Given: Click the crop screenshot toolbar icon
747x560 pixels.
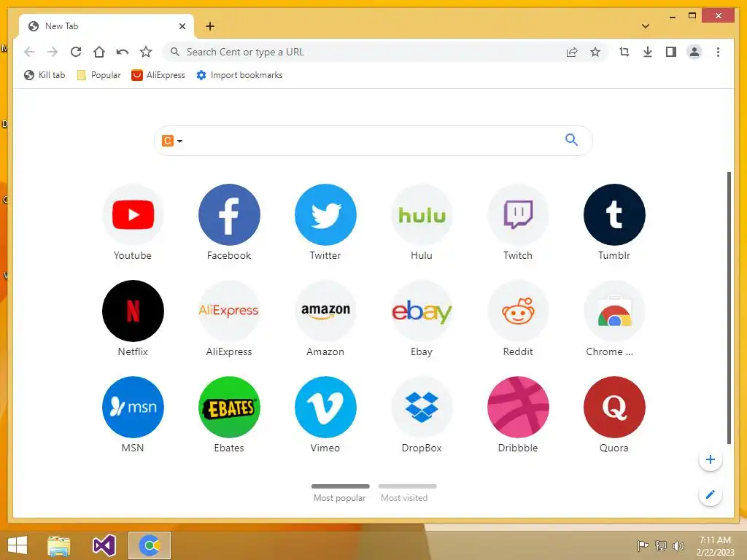Looking at the screenshot, I should 624,52.
